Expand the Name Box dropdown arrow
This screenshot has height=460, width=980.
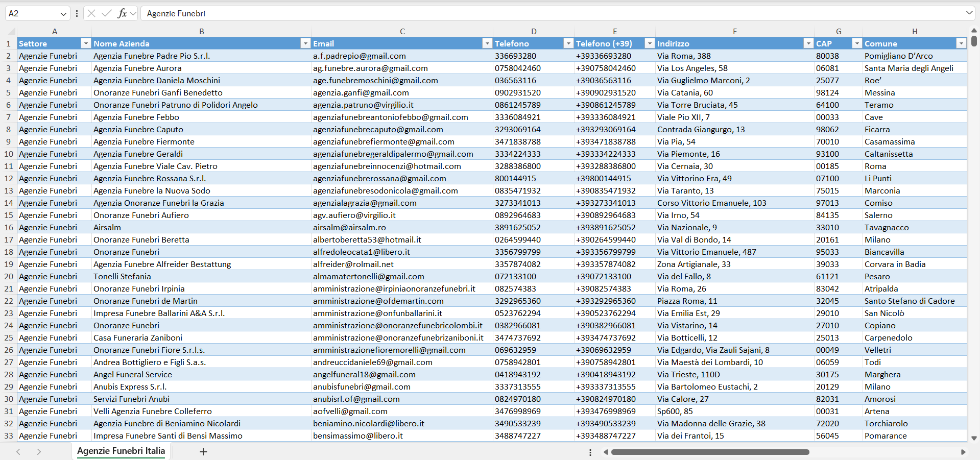click(x=63, y=14)
